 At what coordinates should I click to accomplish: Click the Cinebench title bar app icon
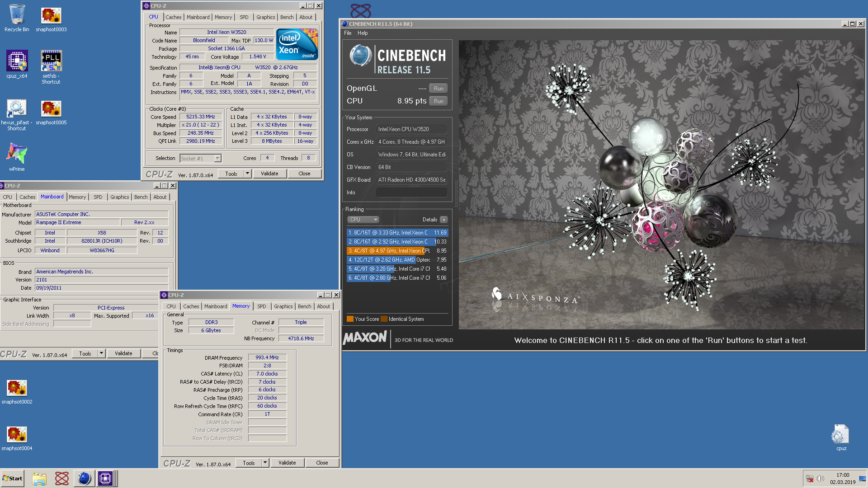(345, 24)
